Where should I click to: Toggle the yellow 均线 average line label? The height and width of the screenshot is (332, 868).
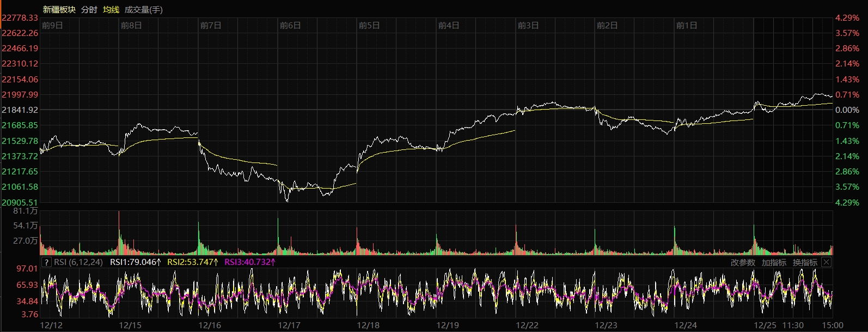point(111,10)
